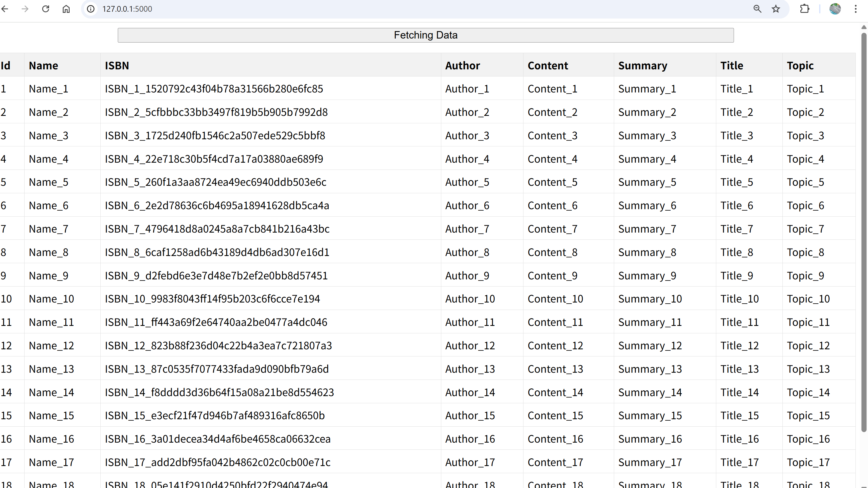This screenshot has height=488, width=868.
Task: Open the profile avatar menu
Action: point(835,9)
